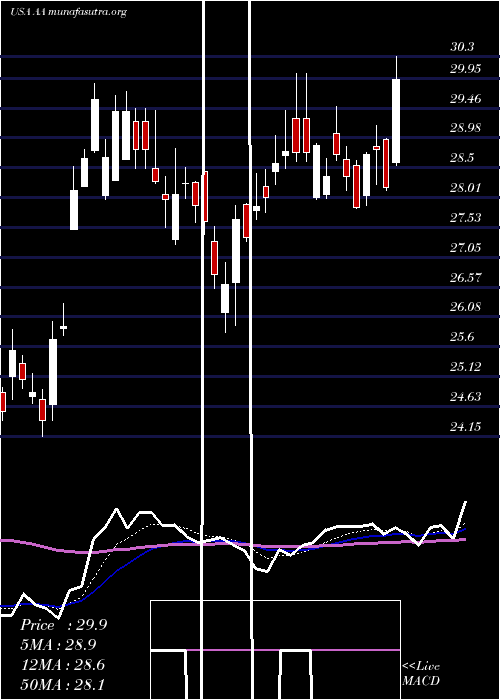Click the 24.63 price axis label
The height and width of the screenshot is (700, 500).
[x=466, y=396]
